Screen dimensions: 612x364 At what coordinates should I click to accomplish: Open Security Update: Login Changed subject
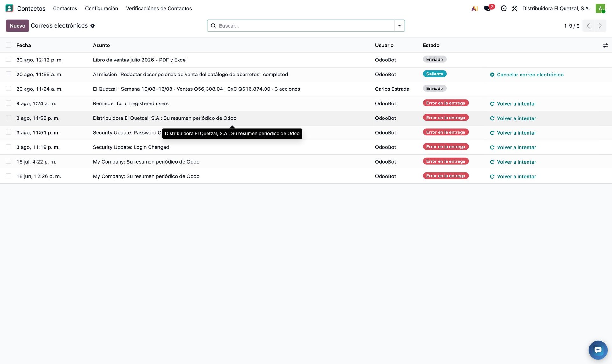[x=131, y=147]
